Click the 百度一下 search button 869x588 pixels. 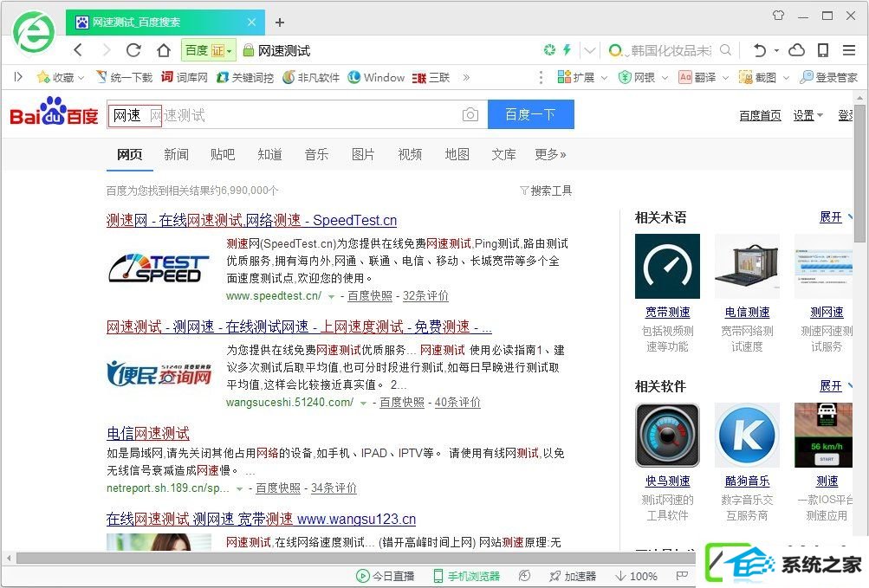(x=531, y=114)
